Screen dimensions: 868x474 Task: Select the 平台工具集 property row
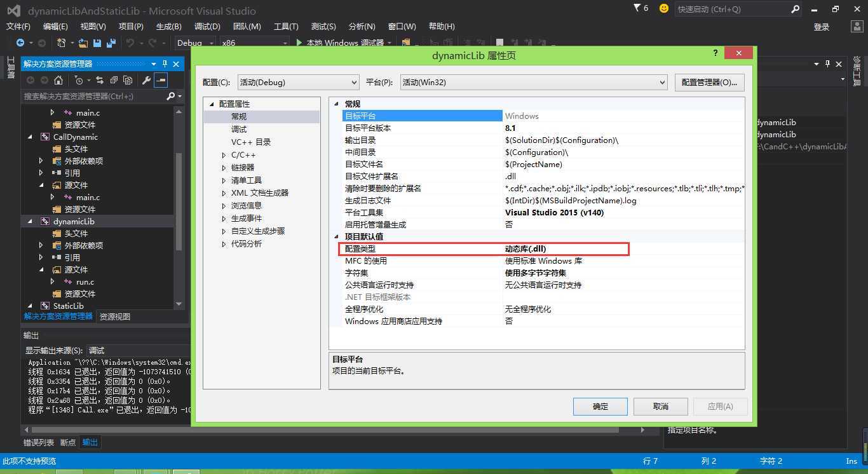coord(543,212)
